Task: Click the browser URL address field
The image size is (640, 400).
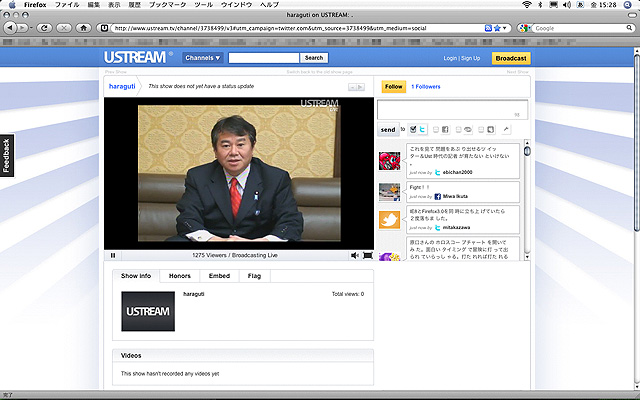Action: [x=297, y=28]
